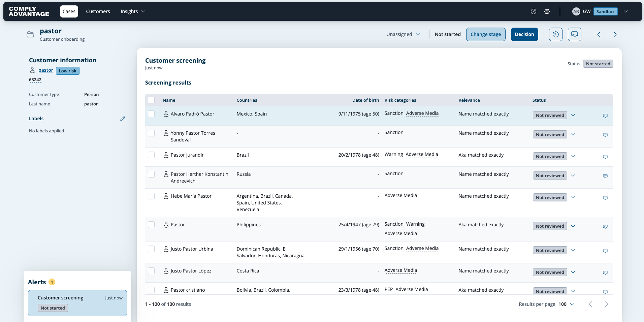Open comment icon for Pastor Herther Konstantin Andreevich
The image size is (644, 322).
click(x=605, y=176)
